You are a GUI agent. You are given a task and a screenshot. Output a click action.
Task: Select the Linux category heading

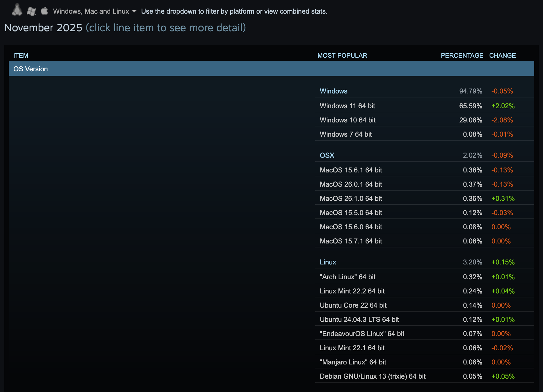(x=328, y=262)
